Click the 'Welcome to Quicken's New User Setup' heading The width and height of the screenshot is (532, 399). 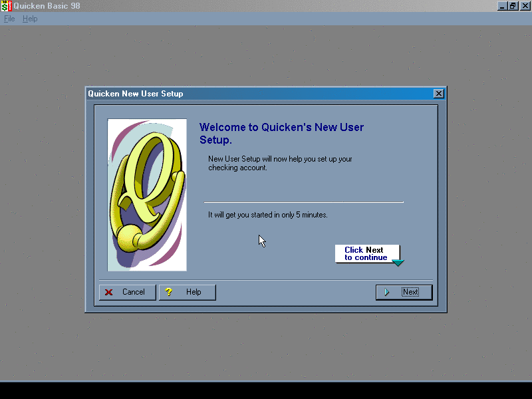pos(281,134)
